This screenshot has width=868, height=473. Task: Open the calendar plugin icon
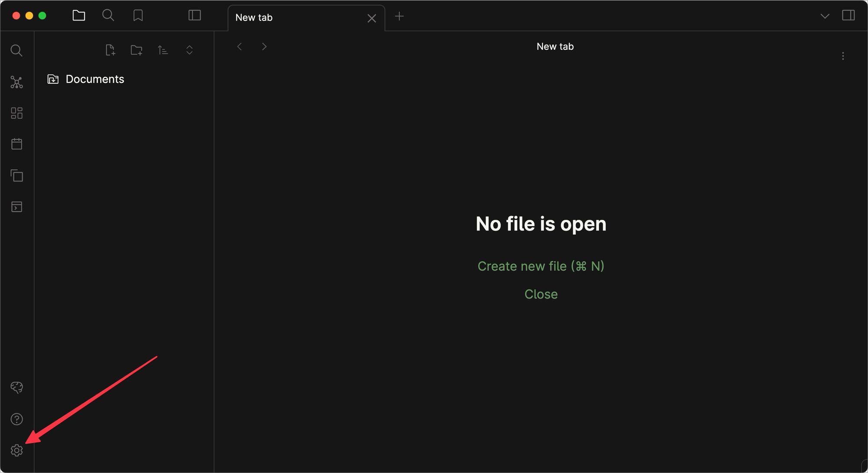point(16,144)
